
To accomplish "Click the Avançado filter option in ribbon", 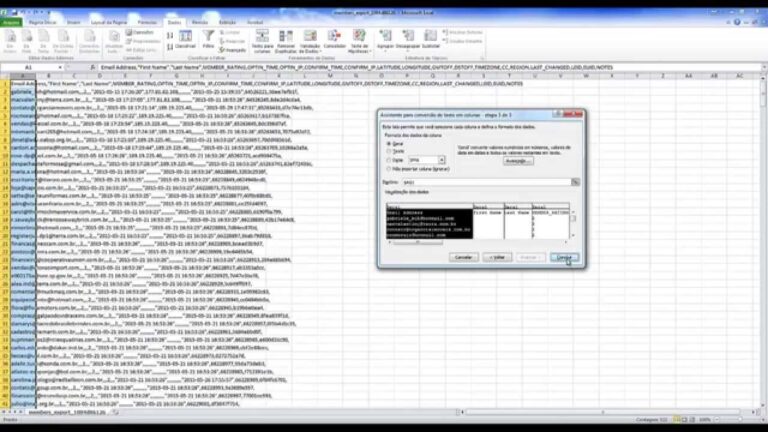I will [x=233, y=50].
